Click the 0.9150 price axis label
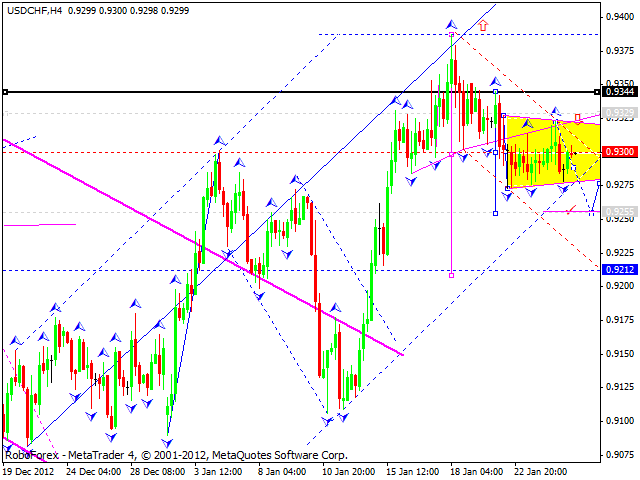Screen dimensions: 640x480 point(620,353)
